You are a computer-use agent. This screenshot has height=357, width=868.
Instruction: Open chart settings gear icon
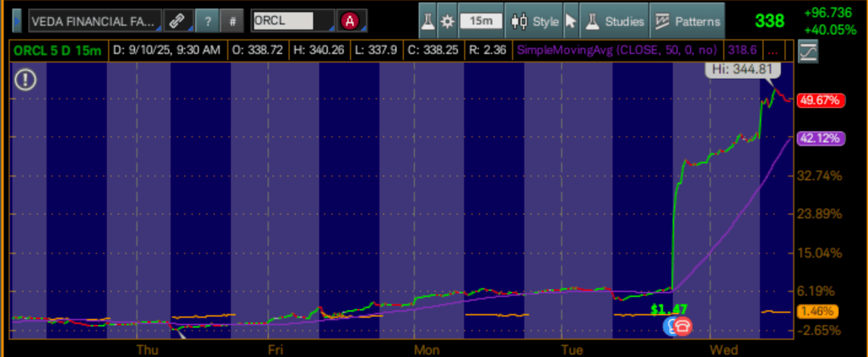click(447, 21)
